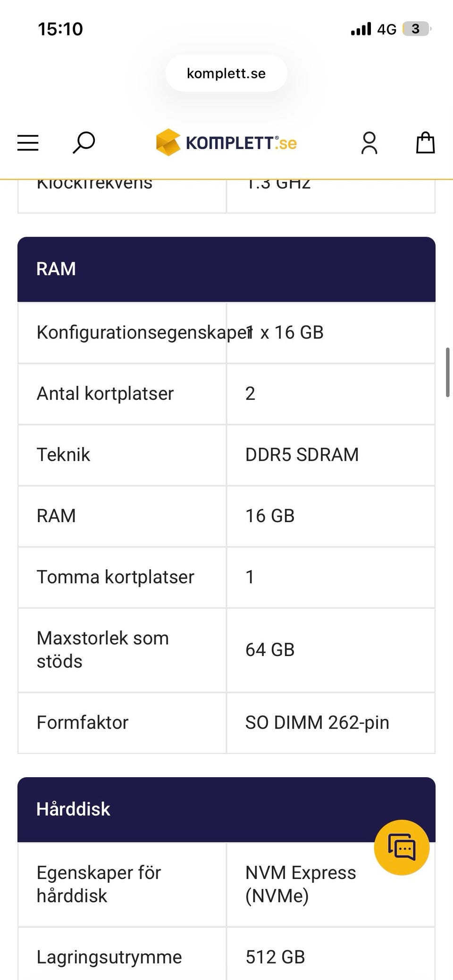453x980 pixels.
Task: Collapse the RAM section header
Action: pos(226,269)
